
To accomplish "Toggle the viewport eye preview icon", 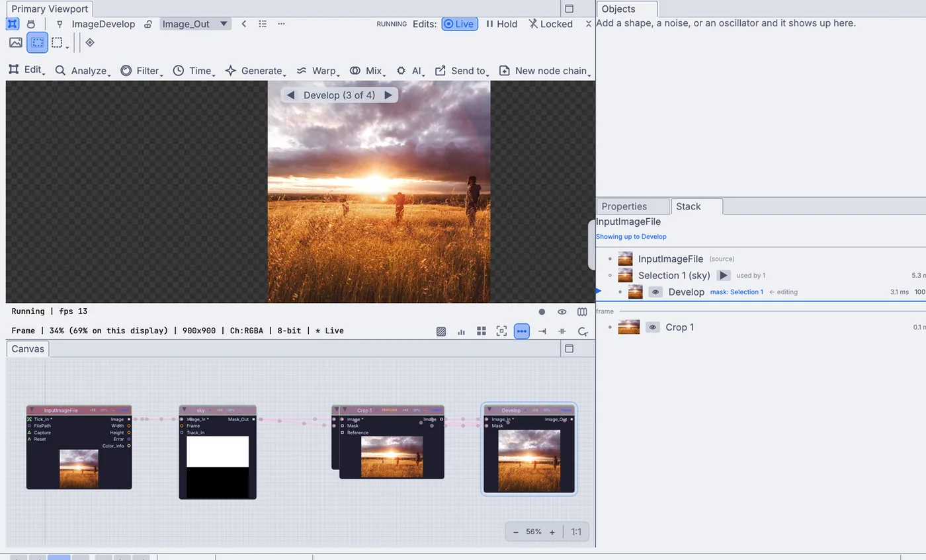I will (562, 311).
